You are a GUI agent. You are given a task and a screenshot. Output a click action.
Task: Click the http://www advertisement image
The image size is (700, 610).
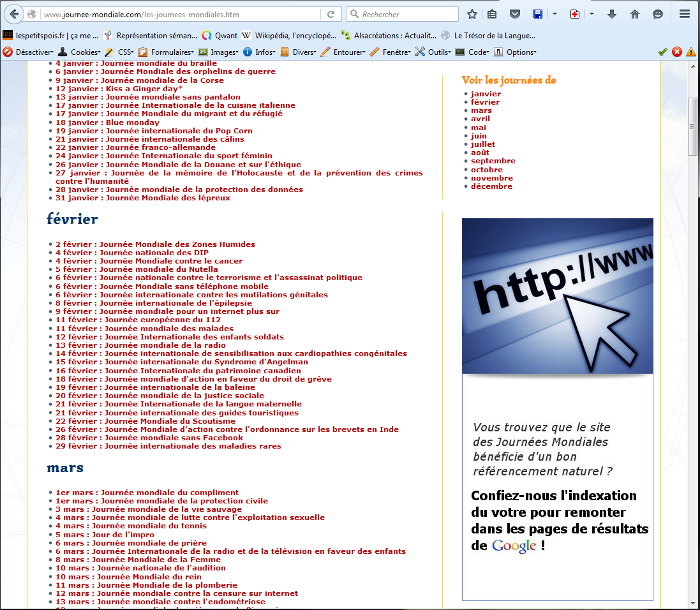(557, 296)
